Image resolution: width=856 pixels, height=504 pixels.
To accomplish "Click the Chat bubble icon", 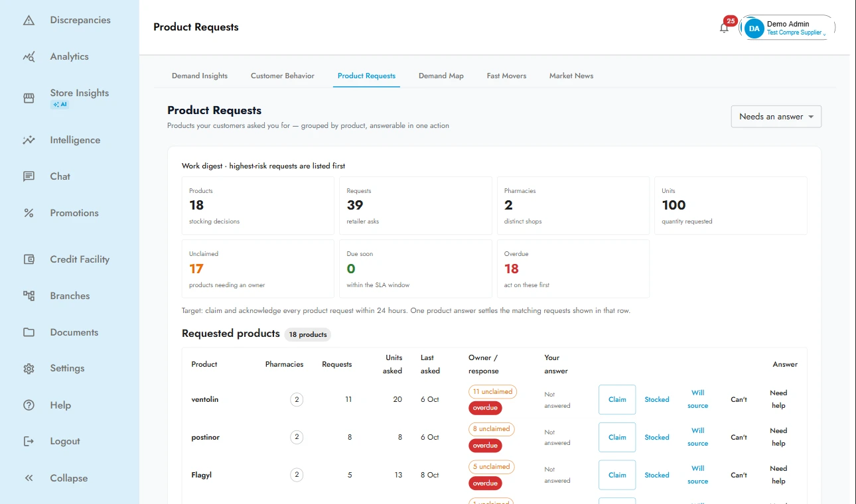I will point(29,176).
